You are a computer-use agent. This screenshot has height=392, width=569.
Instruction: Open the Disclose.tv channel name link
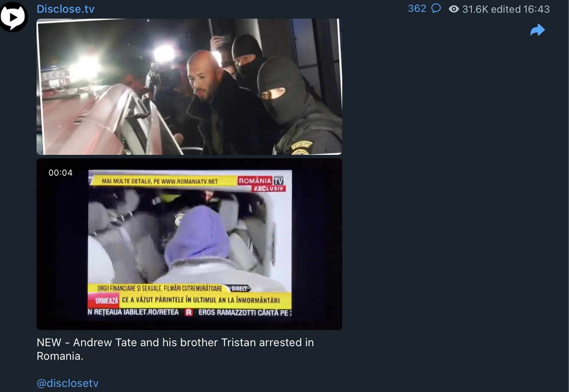point(65,9)
